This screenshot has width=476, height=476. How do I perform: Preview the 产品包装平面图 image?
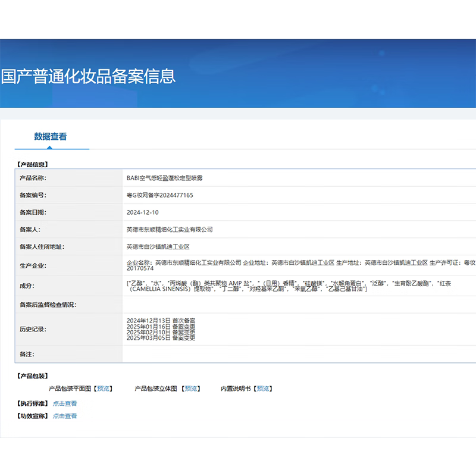pos(104,389)
